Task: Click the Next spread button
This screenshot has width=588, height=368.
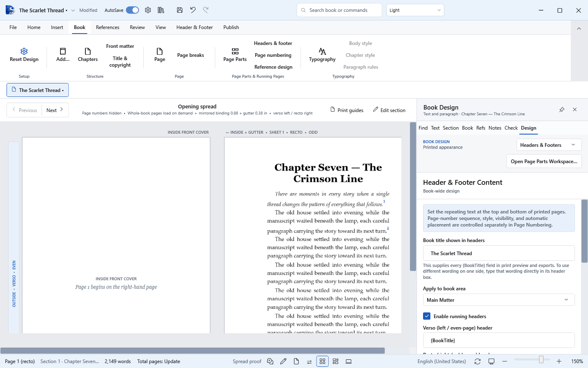Action: click(55, 110)
